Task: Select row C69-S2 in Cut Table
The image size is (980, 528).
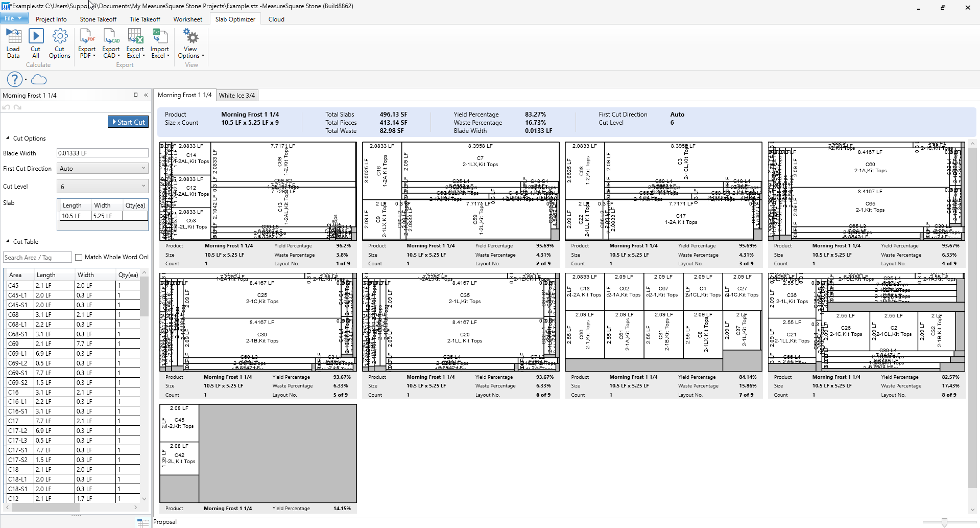Action: click(73, 383)
